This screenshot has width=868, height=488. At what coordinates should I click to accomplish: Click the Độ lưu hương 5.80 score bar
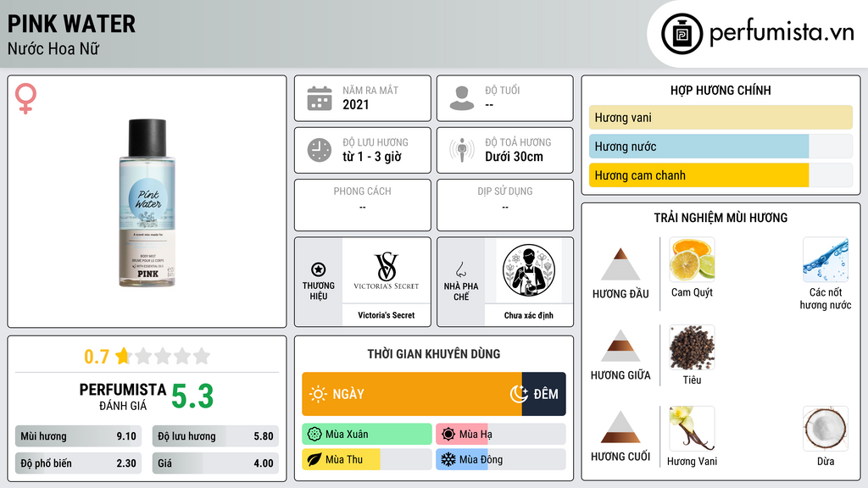click(x=215, y=436)
